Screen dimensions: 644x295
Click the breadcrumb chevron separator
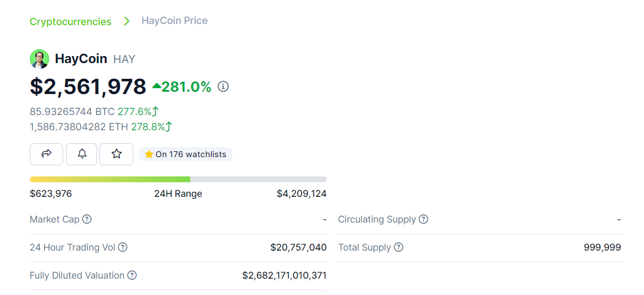pyautogui.click(x=126, y=22)
